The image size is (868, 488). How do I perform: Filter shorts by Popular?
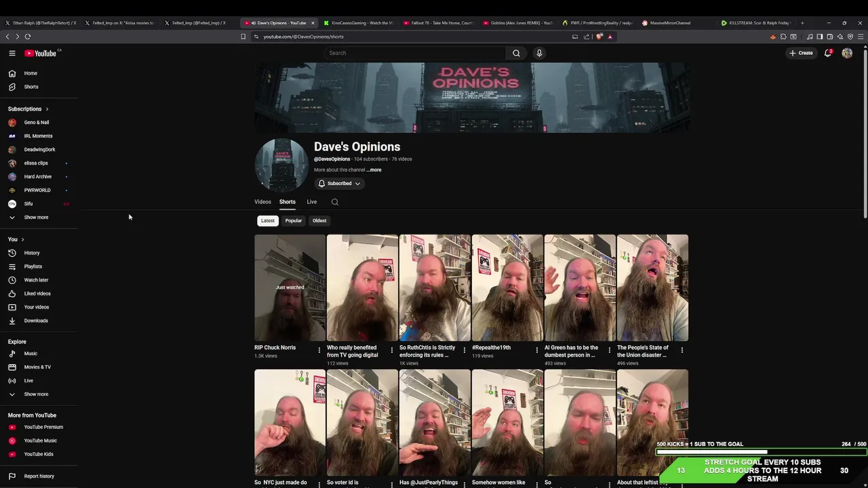click(294, 221)
